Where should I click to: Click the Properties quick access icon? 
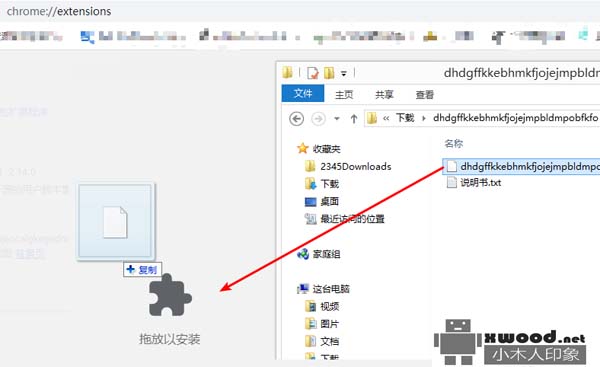313,72
